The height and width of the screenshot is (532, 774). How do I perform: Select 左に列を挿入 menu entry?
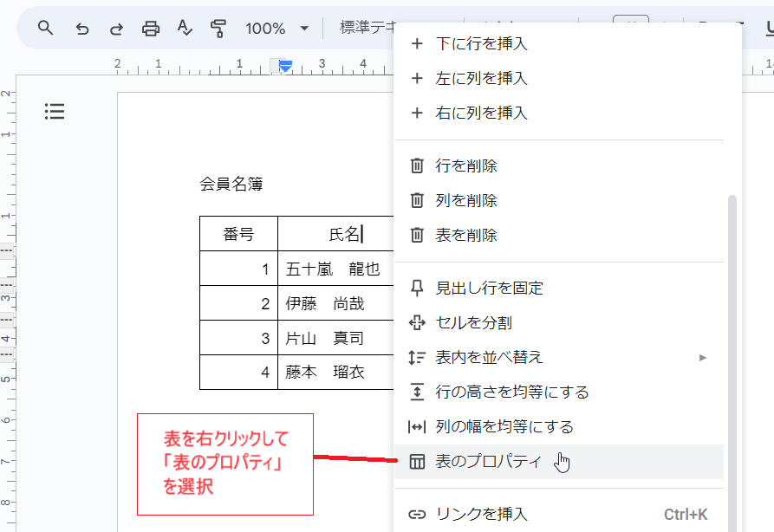coord(559,78)
